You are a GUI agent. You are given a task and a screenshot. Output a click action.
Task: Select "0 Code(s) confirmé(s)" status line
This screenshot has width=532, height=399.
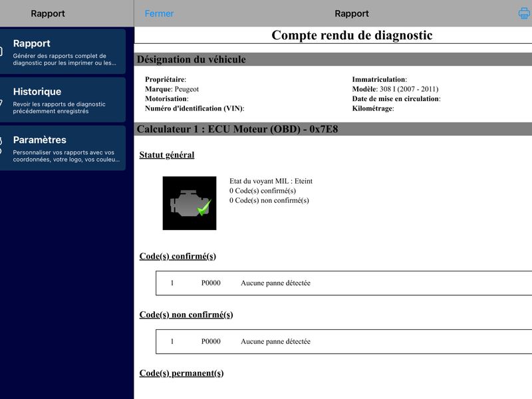point(263,191)
